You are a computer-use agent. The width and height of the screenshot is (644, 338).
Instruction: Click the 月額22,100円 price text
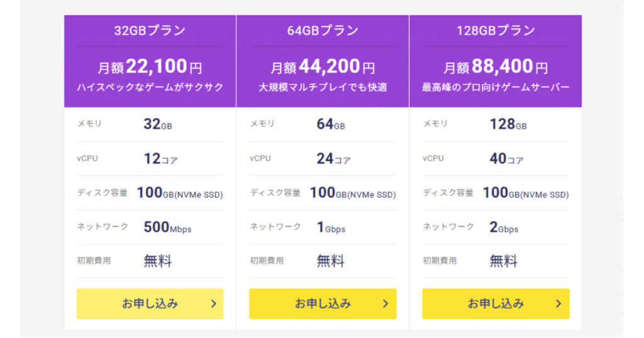click(150, 66)
